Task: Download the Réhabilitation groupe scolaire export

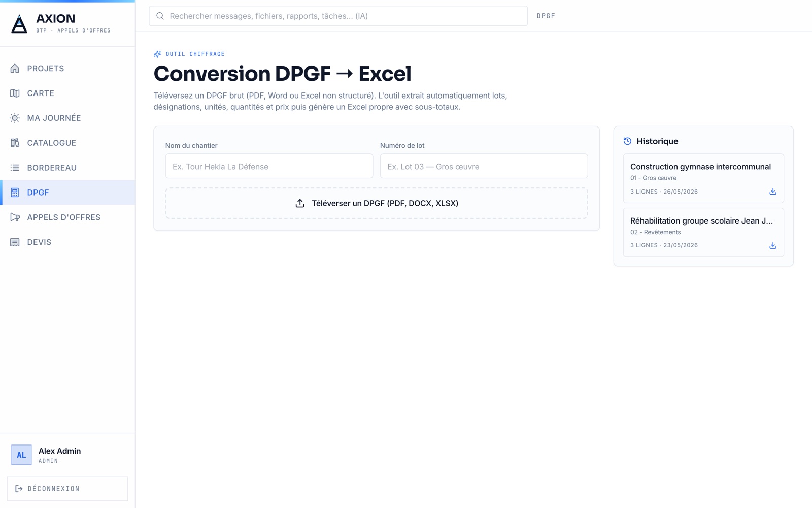Action: tap(773, 246)
